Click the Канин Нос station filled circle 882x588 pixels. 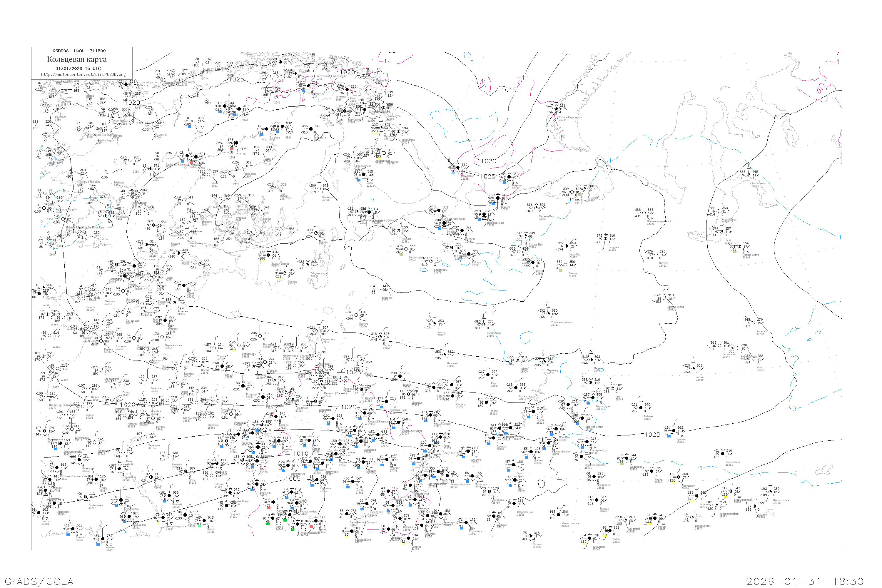(x=457, y=168)
